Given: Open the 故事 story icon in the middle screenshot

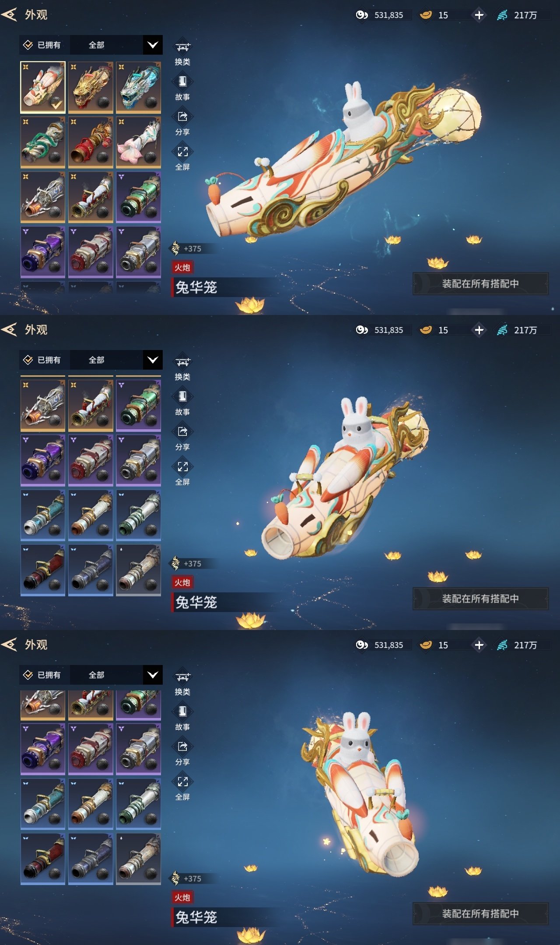Looking at the screenshot, I should click(182, 396).
